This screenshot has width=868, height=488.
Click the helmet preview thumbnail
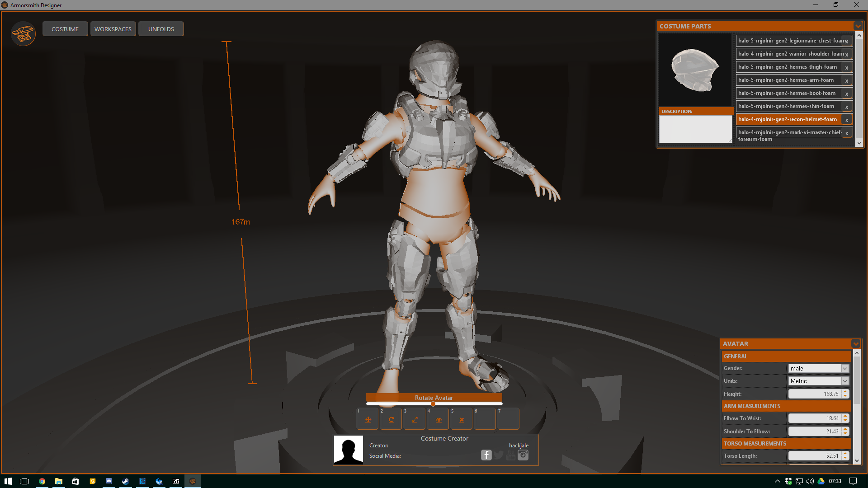tap(695, 70)
